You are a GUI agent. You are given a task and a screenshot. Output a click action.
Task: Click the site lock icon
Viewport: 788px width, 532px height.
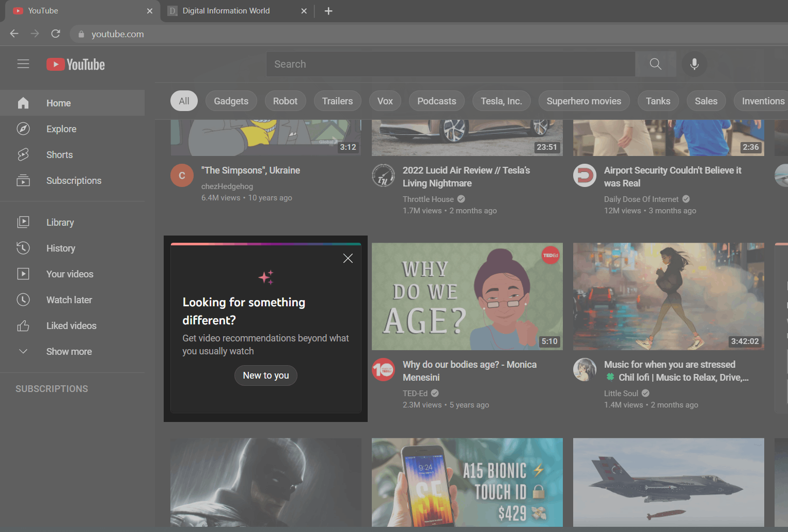click(x=81, y=34)
